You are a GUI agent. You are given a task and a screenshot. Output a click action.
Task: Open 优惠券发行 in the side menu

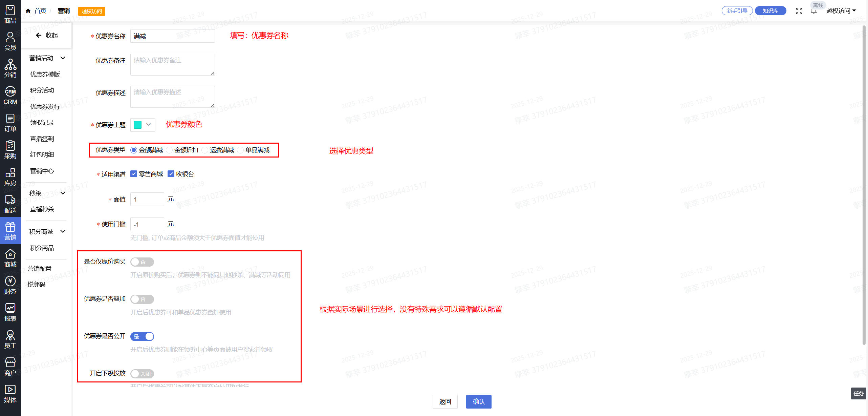pyautogui.click(x=45, y=107)
